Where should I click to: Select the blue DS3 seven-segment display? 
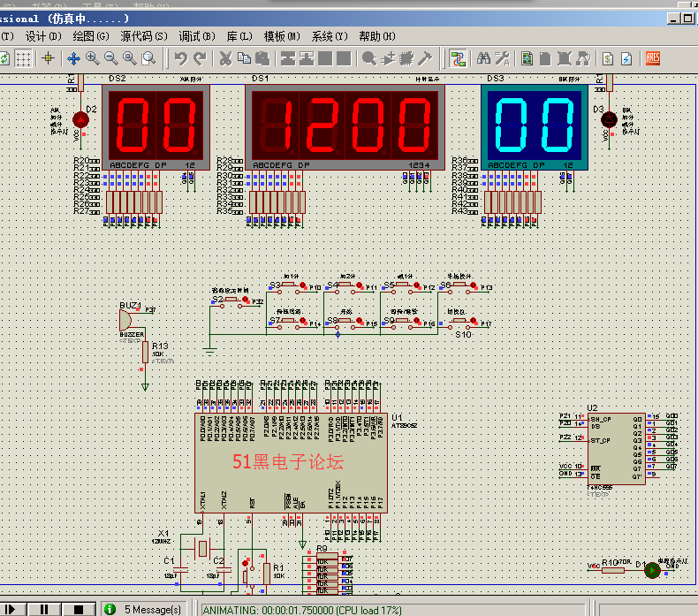click(535, 127)
